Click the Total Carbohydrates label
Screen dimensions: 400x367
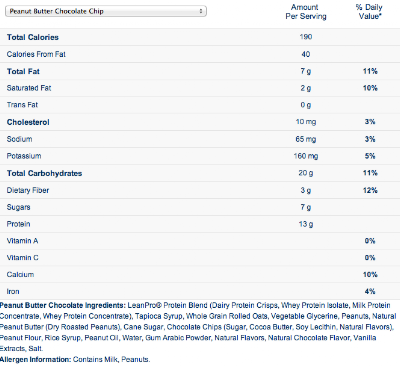44,173
